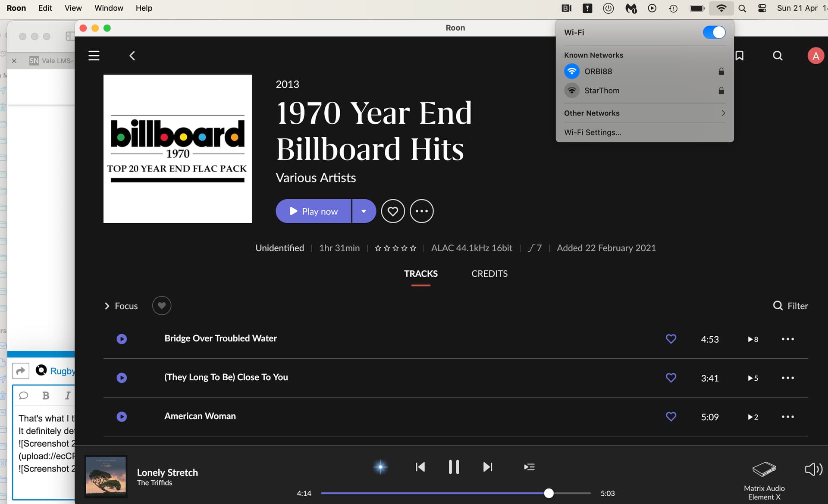Skip to next track
This screenshot has height=504, width=828.
[x=488, y=467]
